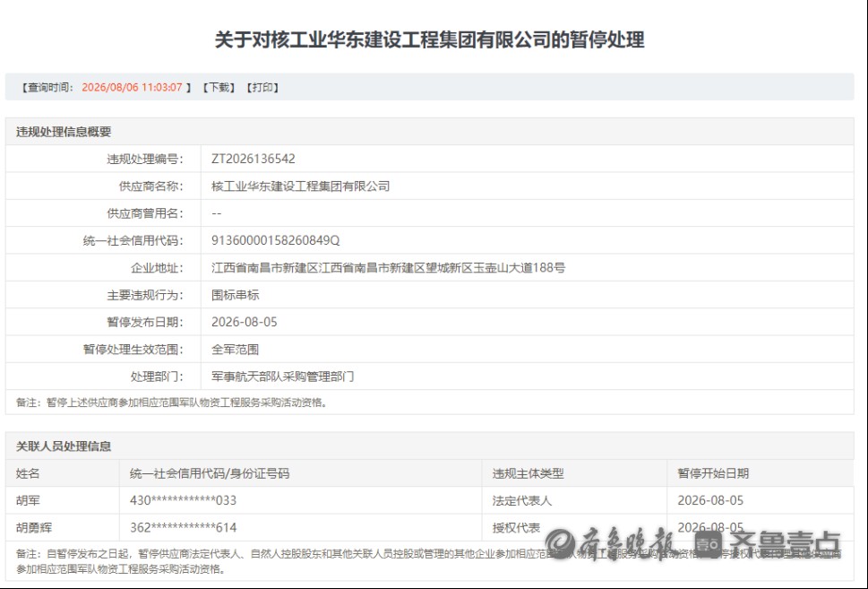Select the name cell 胡勇辉
This screenshot has height=589, width=868.
coord(34,527)
